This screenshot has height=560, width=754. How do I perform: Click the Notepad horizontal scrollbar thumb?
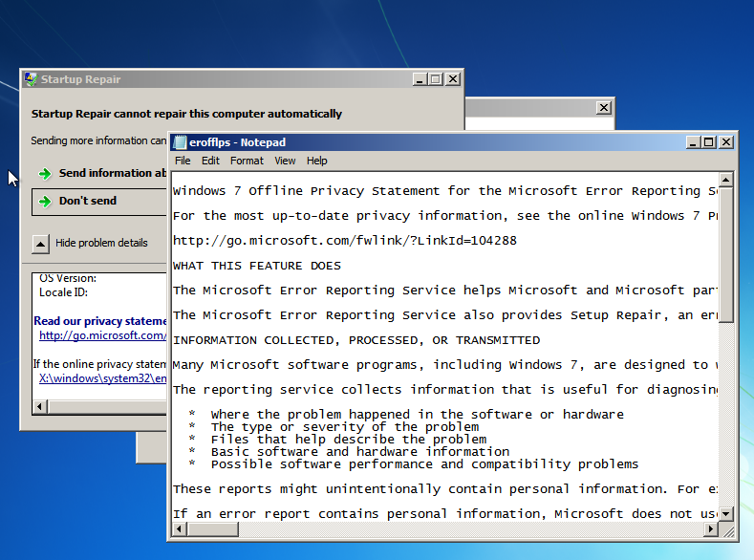pyautogui.click(x=212, y=529)
